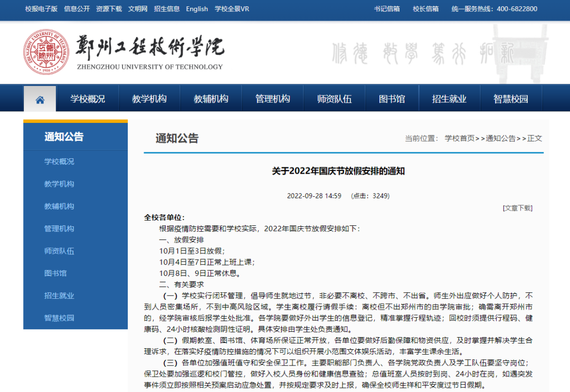The width and height of the screenshot is (570, 392).
Task: Open 师资队伍 from the main navigation
Action: [334, 99]
